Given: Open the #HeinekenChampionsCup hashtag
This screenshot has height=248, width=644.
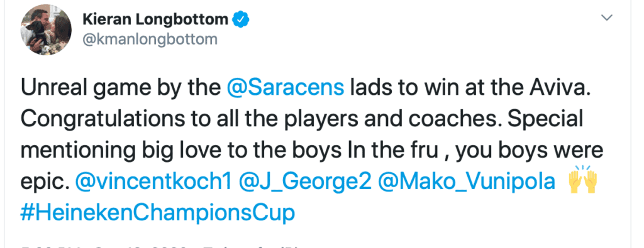Looking at the screenshot, I should [157, 213].
